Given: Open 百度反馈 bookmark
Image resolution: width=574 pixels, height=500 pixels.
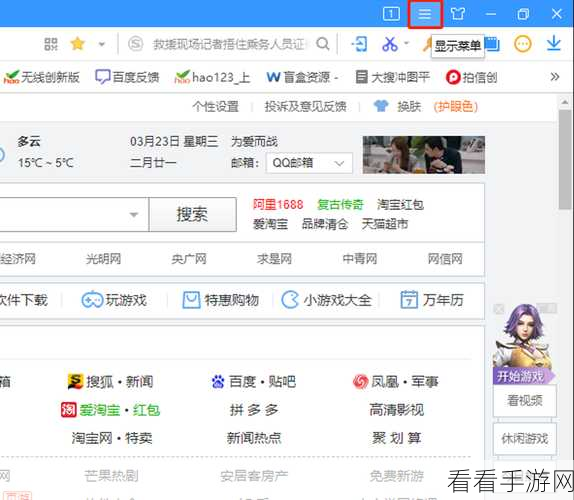Looking at the screenshot, I should [127, 77].
